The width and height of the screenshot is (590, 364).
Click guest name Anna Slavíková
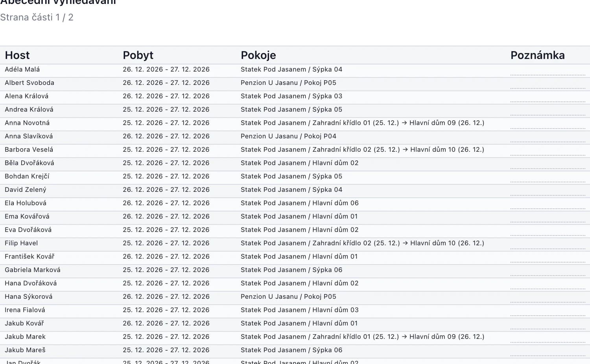tap(29, 136)
